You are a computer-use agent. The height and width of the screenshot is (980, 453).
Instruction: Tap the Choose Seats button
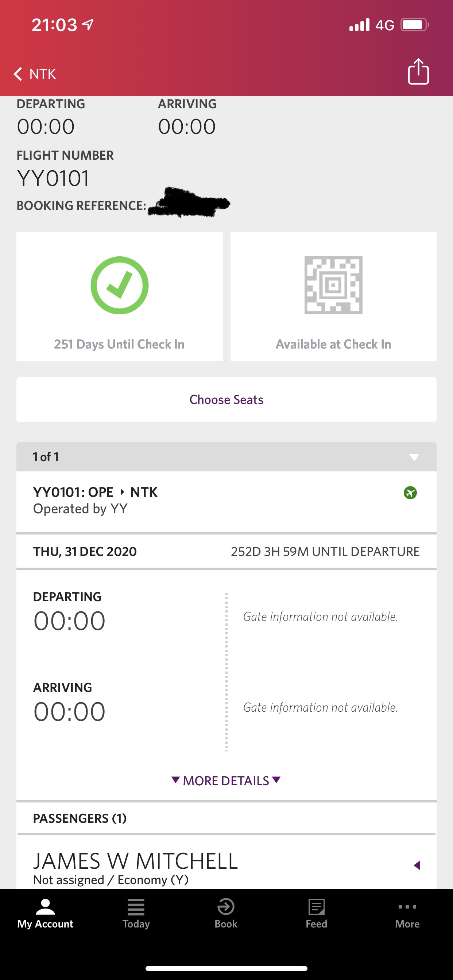226,400
